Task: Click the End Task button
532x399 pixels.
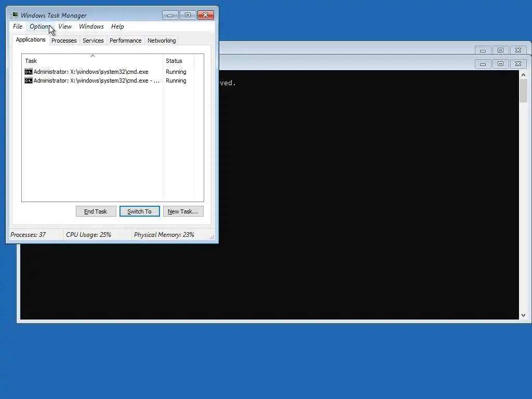Action: point(96,211)
